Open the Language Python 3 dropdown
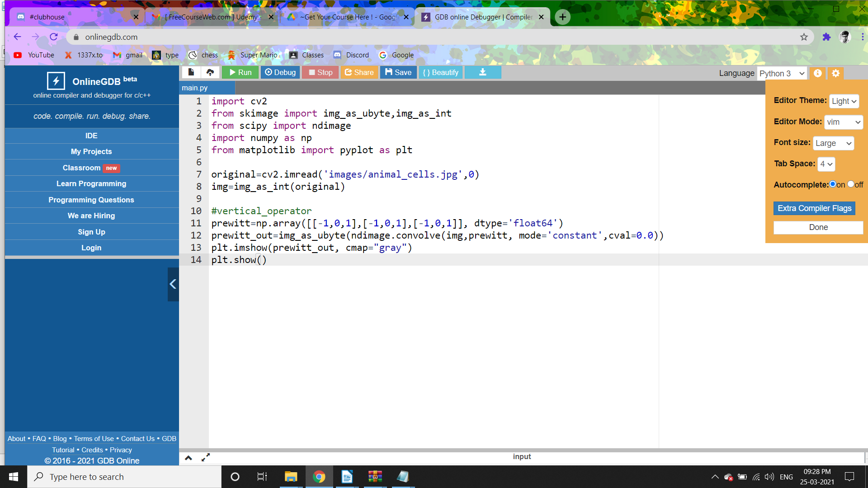The width and height of the screenshot is (868, 488). point(782,74)
